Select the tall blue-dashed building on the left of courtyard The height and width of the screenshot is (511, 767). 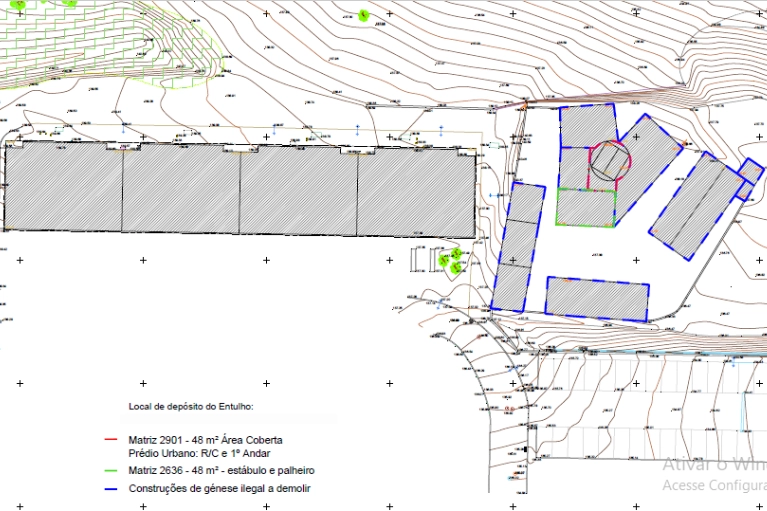[518, 247]
